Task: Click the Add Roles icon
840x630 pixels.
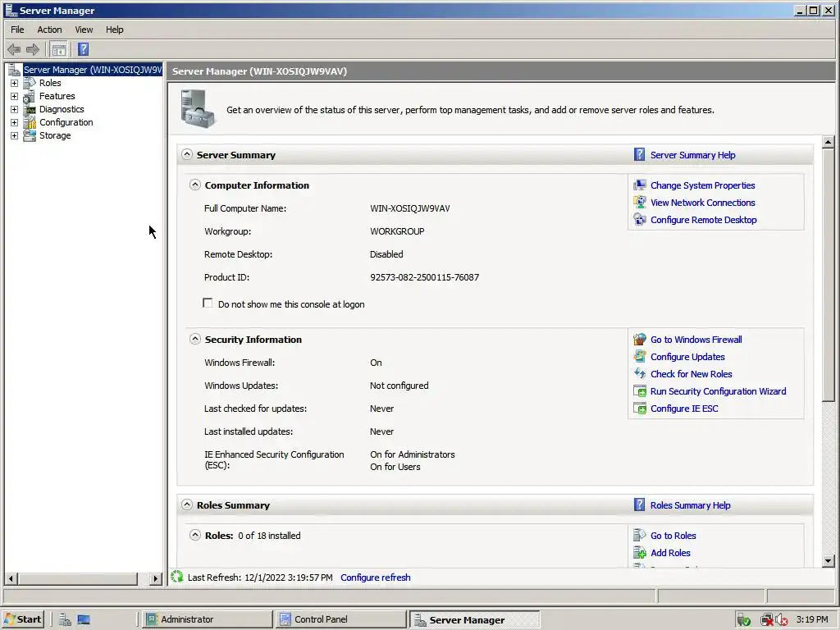Action: pos(640,553)
